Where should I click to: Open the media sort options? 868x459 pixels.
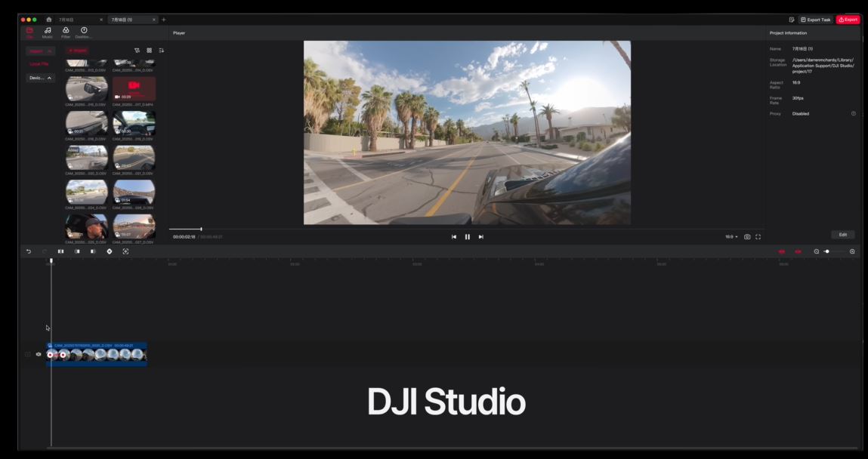pyautogui.click(x=161, y=51)
